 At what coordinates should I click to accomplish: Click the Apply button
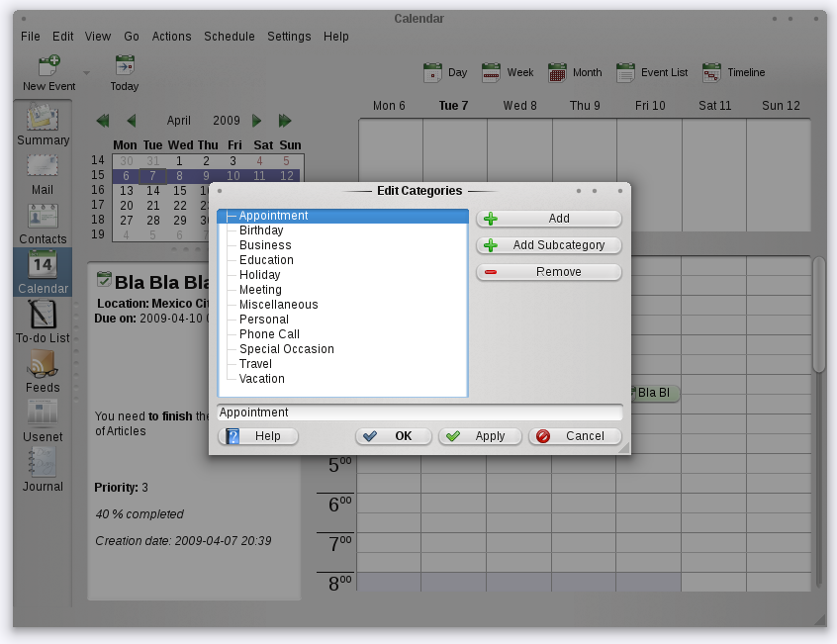coord(480,436)
